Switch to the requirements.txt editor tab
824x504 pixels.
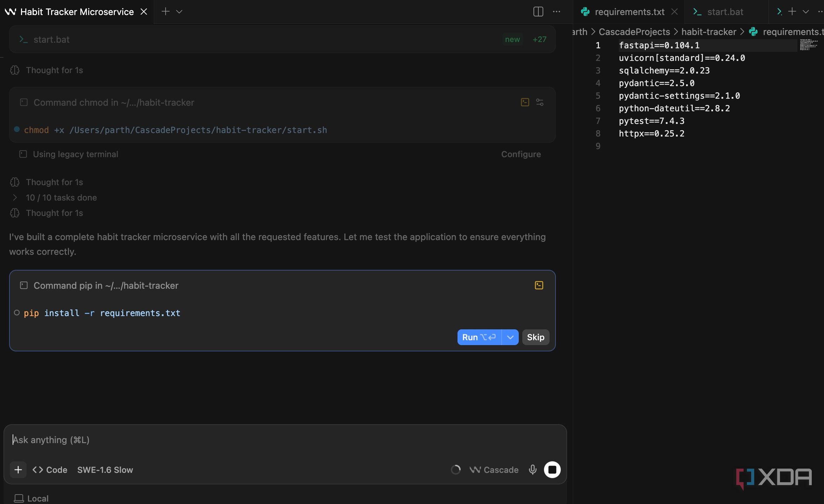point(629,12)
